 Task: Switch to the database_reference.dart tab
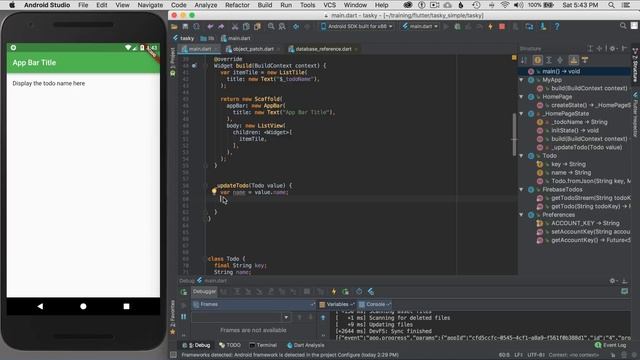coord(323,49)
